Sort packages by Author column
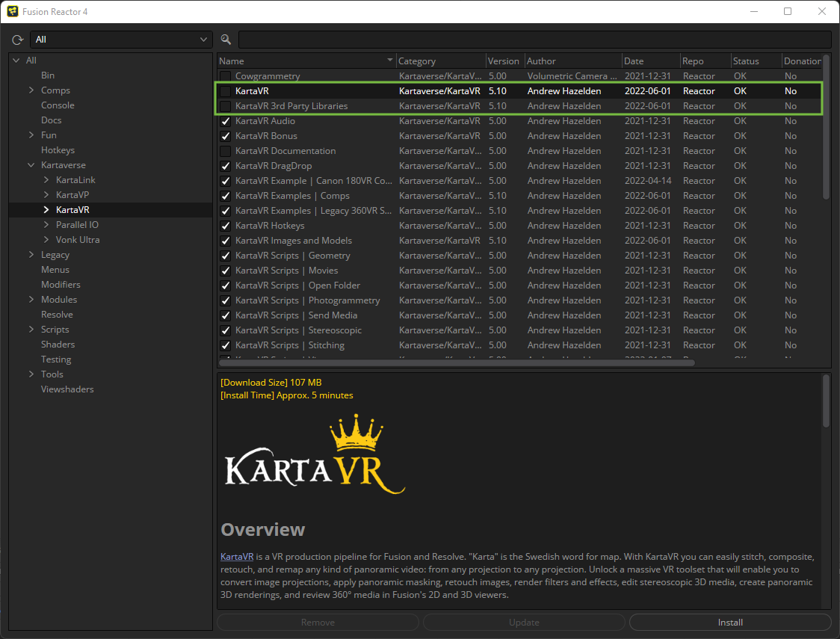Image resolution: width=840 pixels, height=639 pixels. click(x=572, y=61)
